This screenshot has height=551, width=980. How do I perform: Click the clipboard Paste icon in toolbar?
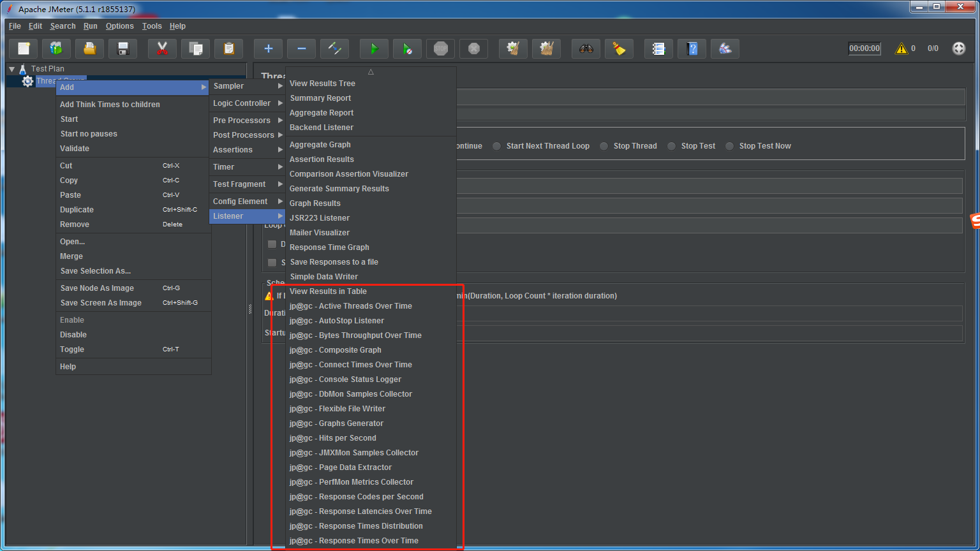(229, 48)
